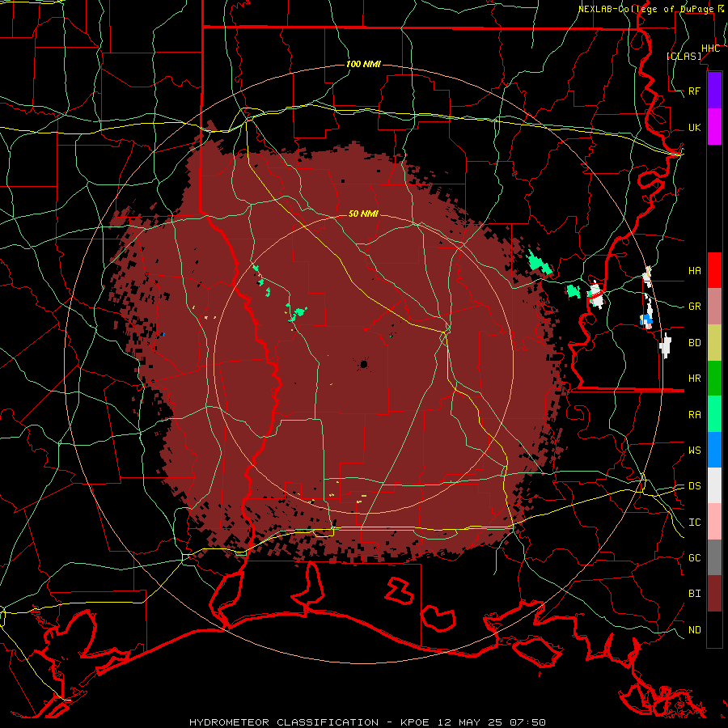Click the "GR" legend label

pos(694,307)
